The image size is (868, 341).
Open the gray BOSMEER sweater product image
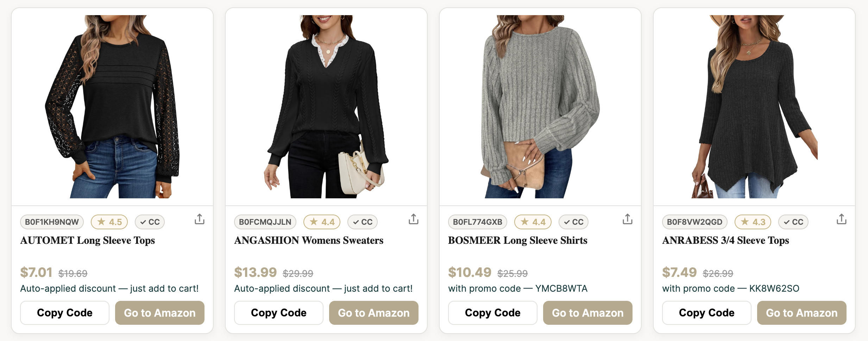(540, 106)
